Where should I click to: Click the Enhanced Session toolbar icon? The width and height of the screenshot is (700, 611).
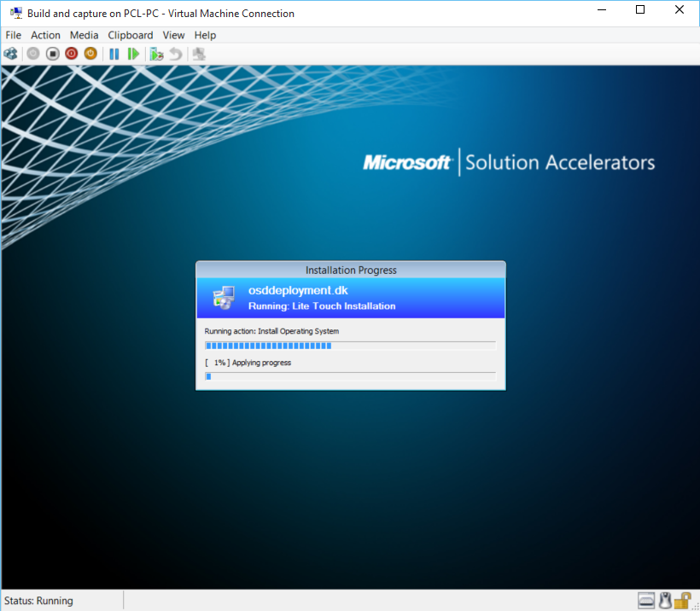pyautogui.click(x=199, y=54)
